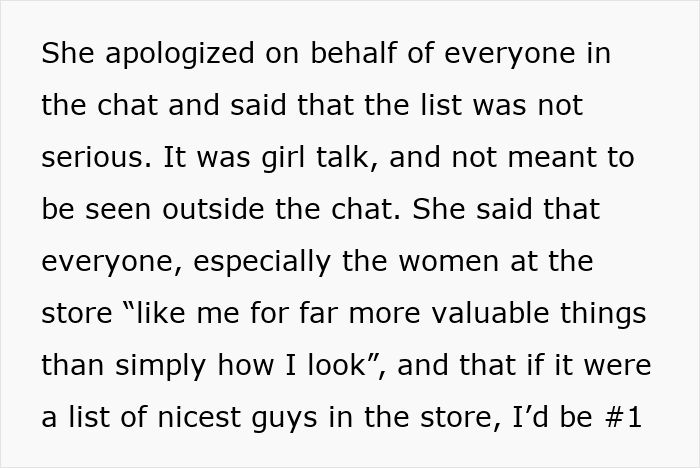Viewport: 700px width, 468px height.
Task: Click the word "especially"
Action: tap(262, 262)
